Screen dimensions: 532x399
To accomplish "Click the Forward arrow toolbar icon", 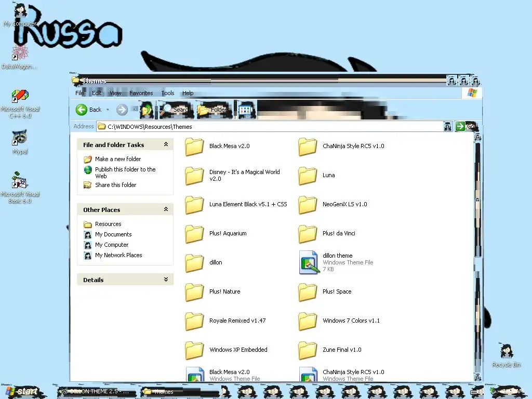I will pyautogui.click(x=122, y=110).
